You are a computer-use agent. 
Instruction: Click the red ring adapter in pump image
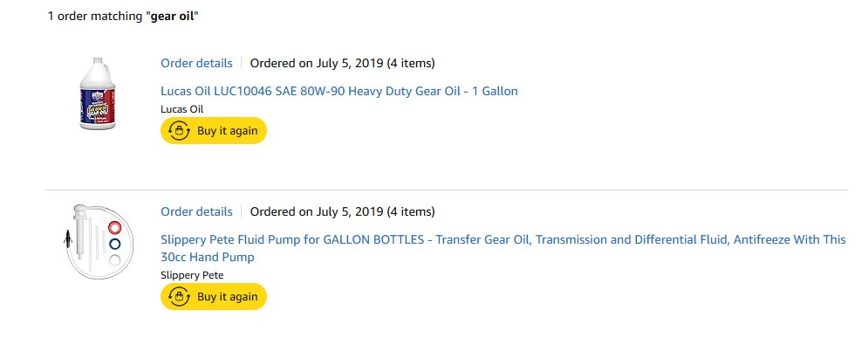[x=114, y=227]
